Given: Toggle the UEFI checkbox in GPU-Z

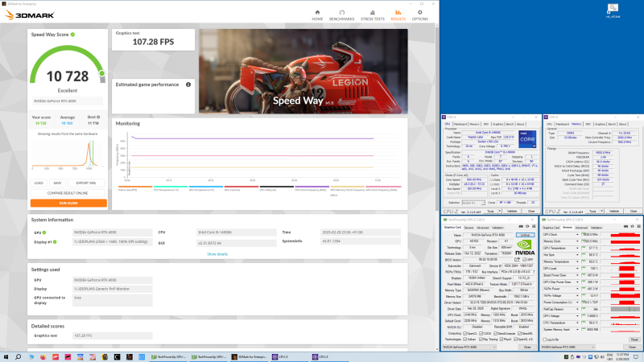Looking at the screenshot, I should point(526,259).
